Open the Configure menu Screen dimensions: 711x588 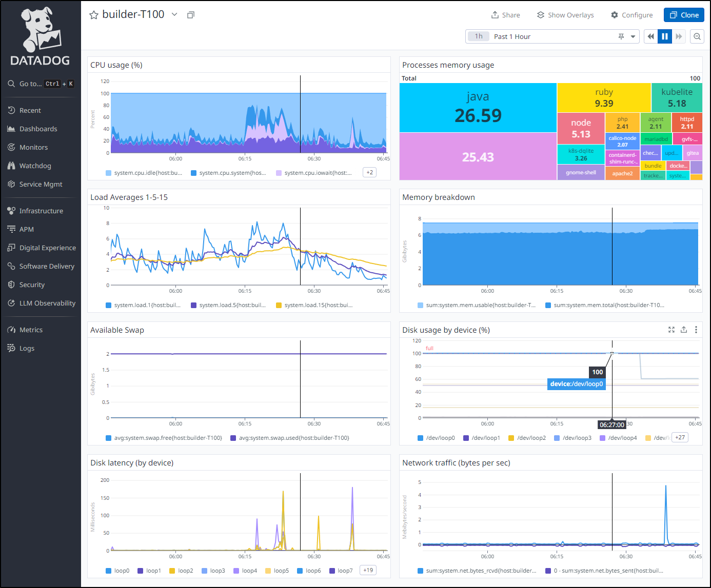coord(632,15)
